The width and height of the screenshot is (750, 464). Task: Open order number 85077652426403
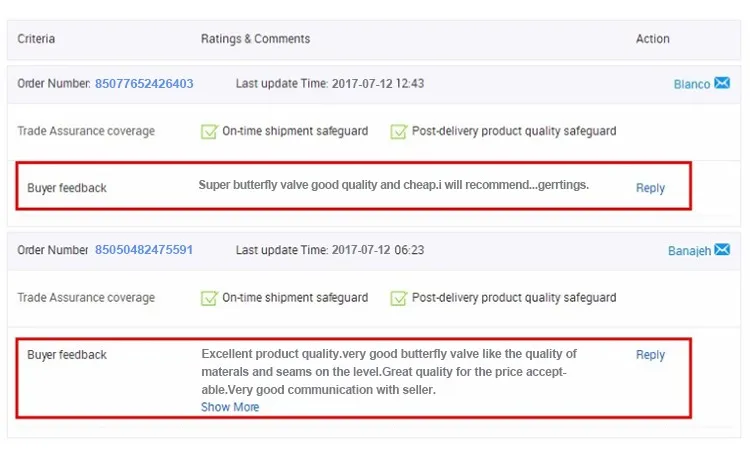pos(144,84)
